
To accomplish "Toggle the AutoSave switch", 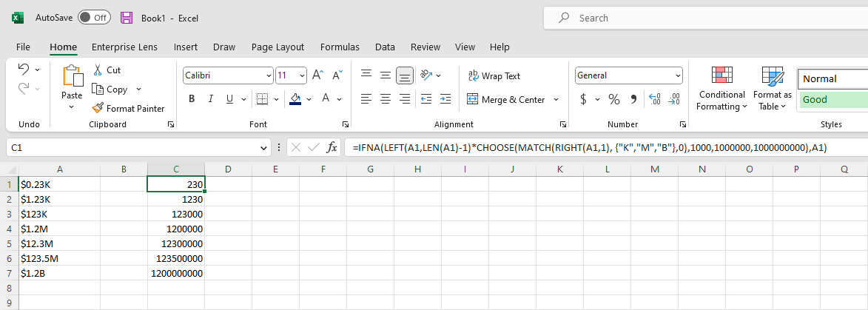I will pyautogui.click(x=94, y=18).
